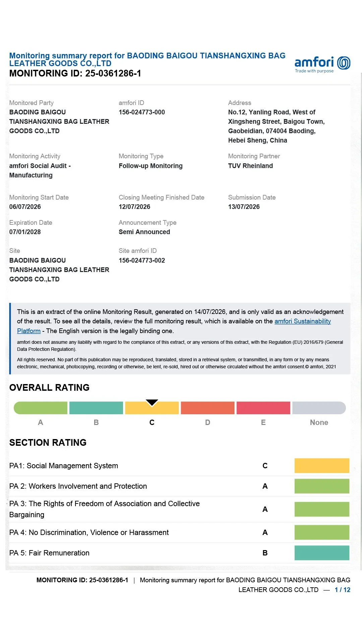
Task: Click the Semi Announced value
Action: tap(144, 232)
